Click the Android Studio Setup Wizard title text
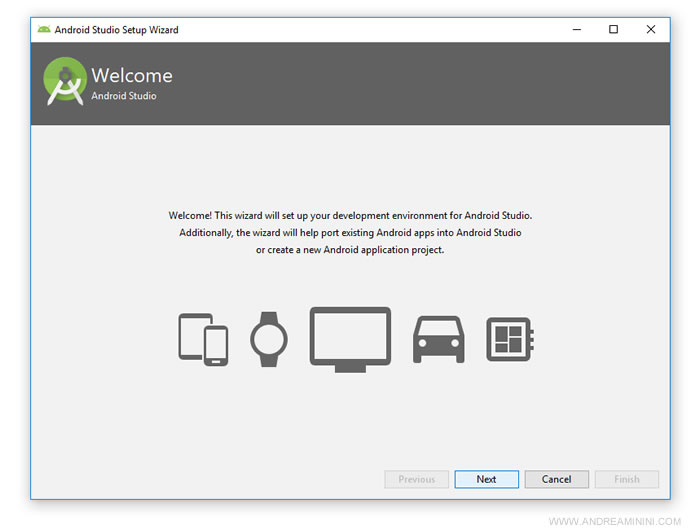700x531 pixels. click(x=117, y=30)
